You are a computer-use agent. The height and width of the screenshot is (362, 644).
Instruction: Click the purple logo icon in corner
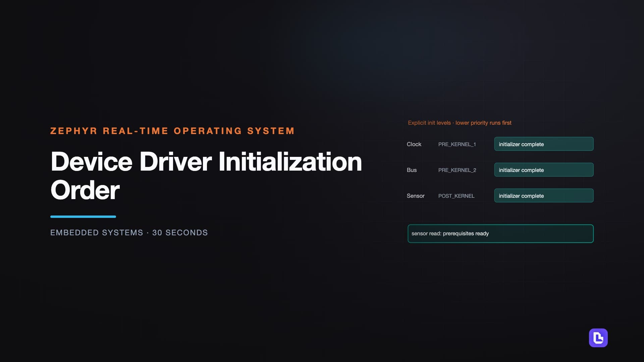tap(598, 338)
